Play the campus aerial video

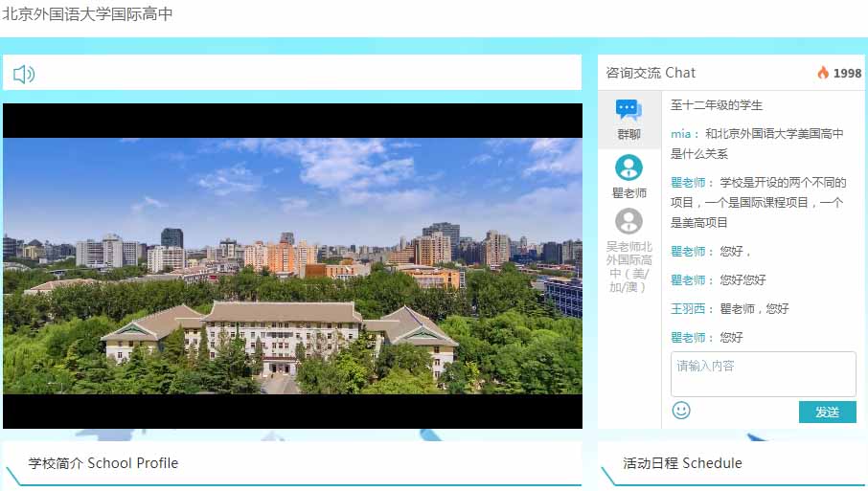[x=292, y=266]
